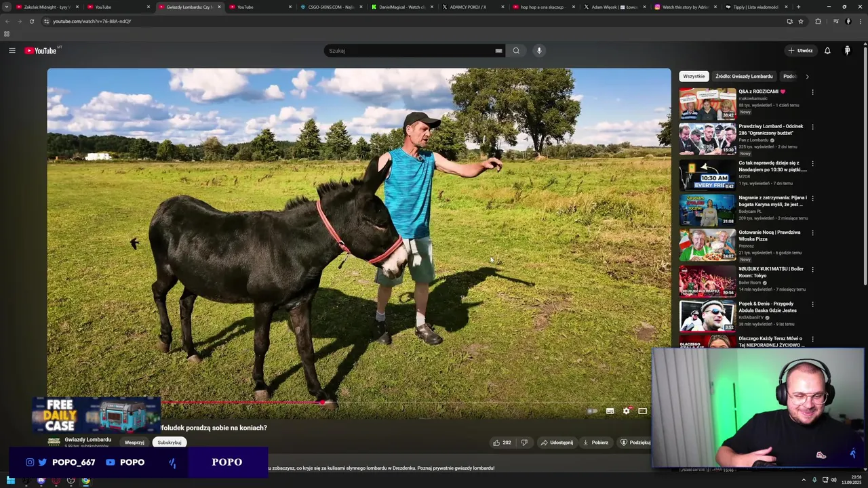
Task: Go back in browser history
Action: pos(7,21)
